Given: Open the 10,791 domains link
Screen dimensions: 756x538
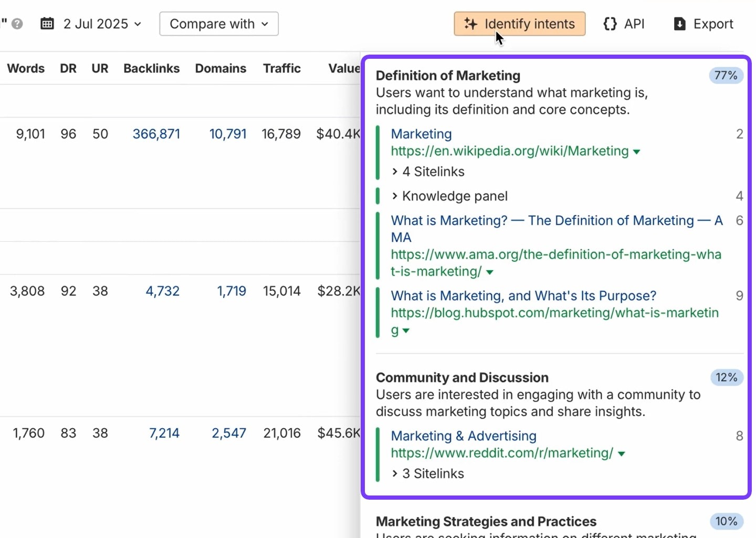Looking at the screenshot, I should [227, 134].
